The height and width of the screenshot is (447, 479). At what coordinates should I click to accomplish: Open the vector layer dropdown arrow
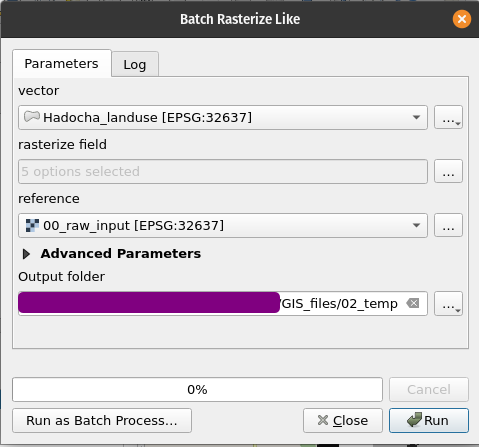pyautogui.click(x=416, y=117)
